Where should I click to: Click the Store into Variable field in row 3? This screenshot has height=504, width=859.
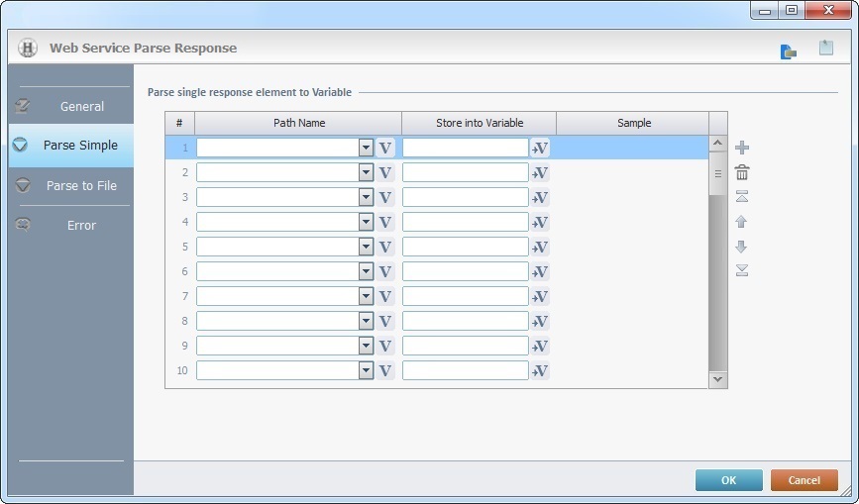465,197
